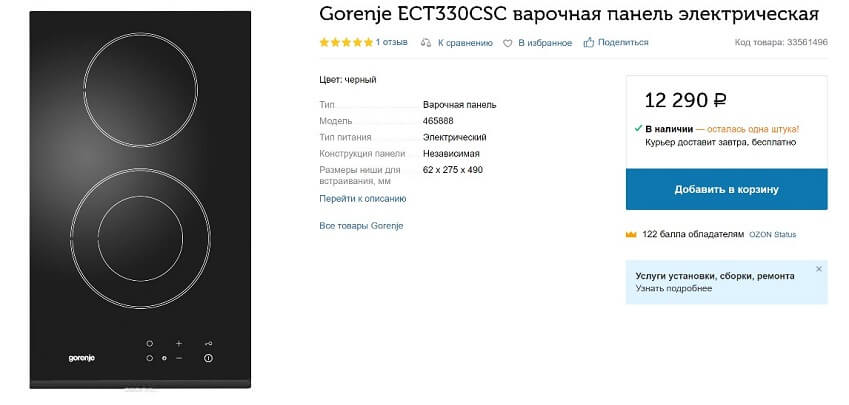Click 'К сравнению' link
Viewport: 849px width, 405px height.
[x=465, y=43]
